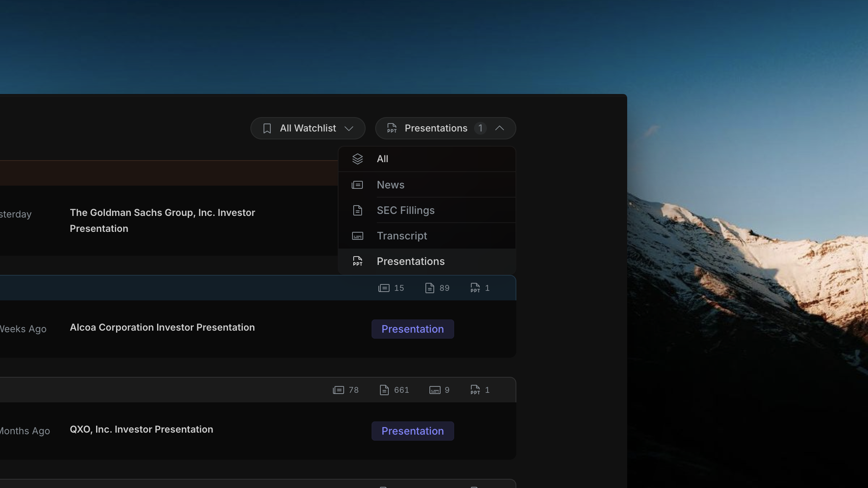Click the transcript icon with count 9
This screenshot has width=868, height=488.
[435, 390]
